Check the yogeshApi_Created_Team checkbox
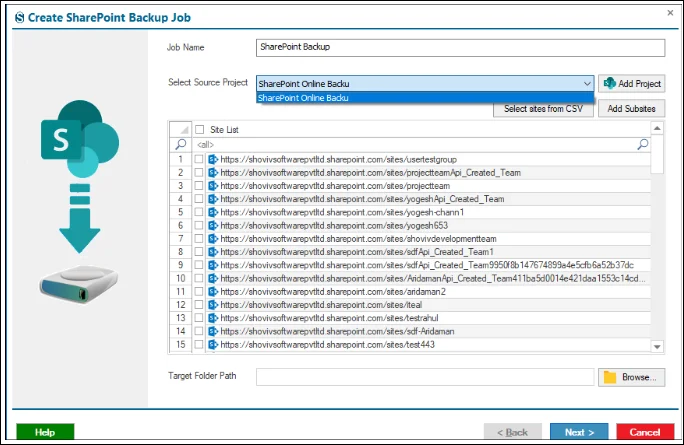 (x=199, y=199)
